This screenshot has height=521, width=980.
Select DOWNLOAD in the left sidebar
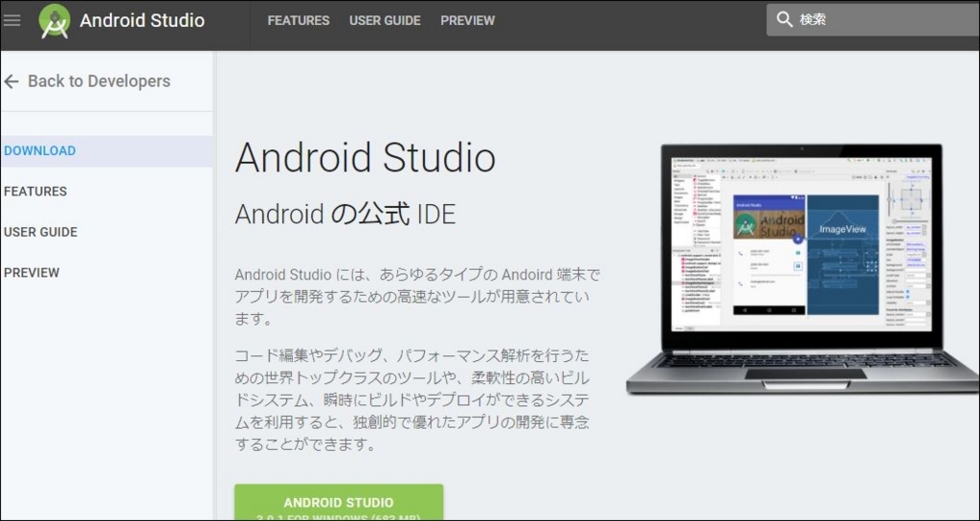tap(106, 150)
